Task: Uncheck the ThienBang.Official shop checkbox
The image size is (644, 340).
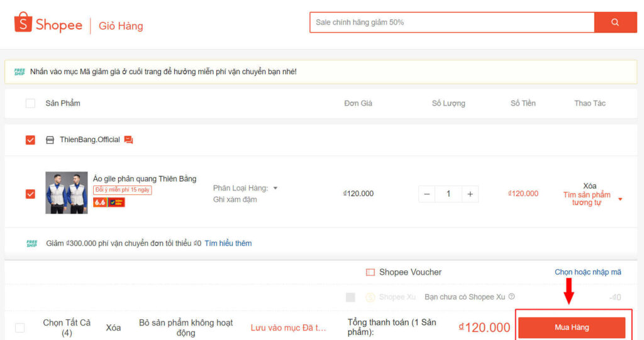Action: (x=30, y=140)
